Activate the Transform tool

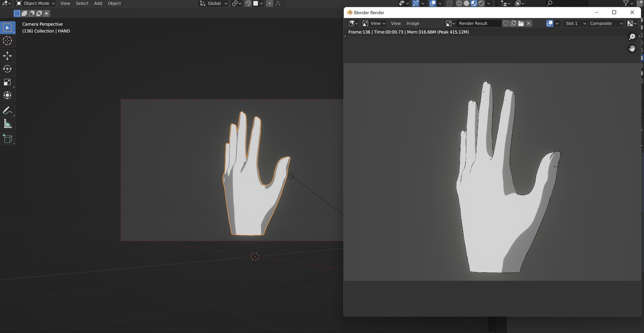[x=8, y=95]
